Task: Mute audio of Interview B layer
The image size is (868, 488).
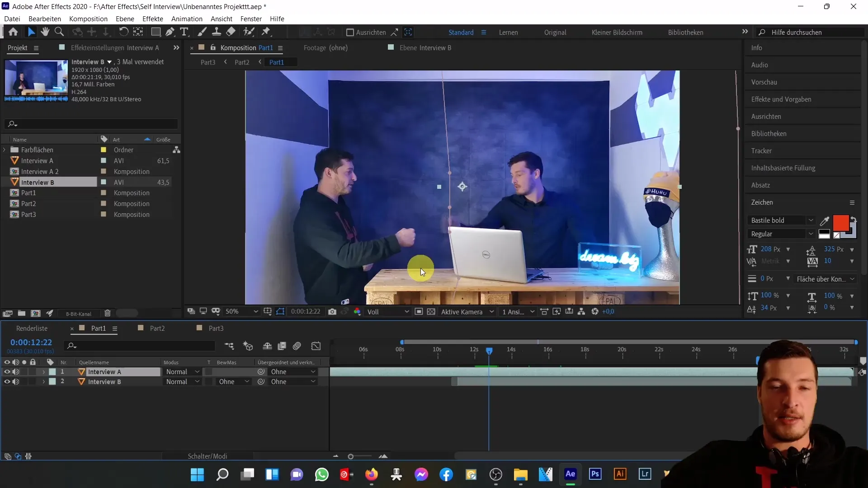Action: [x=16, y=382]
